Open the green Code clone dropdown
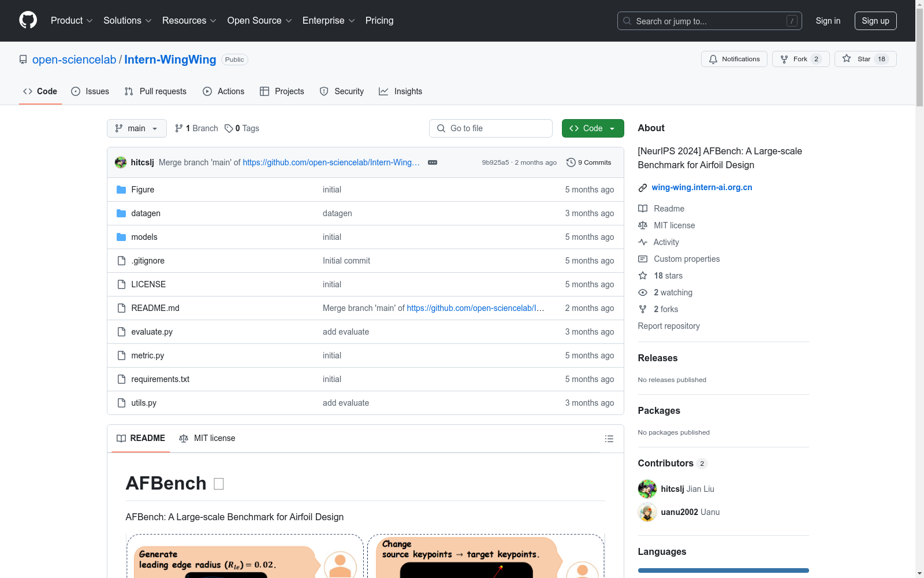 593,128
